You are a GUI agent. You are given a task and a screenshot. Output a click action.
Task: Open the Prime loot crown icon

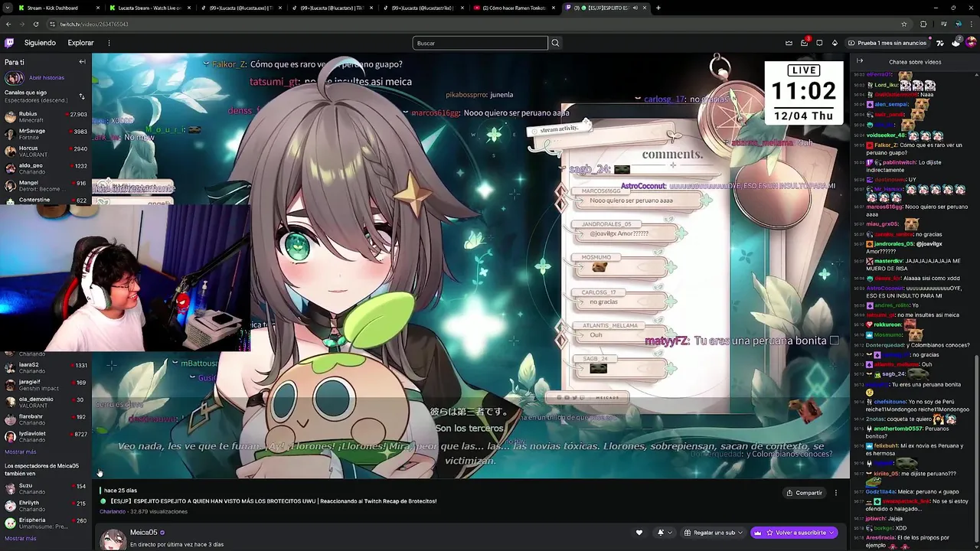point(789,43)
